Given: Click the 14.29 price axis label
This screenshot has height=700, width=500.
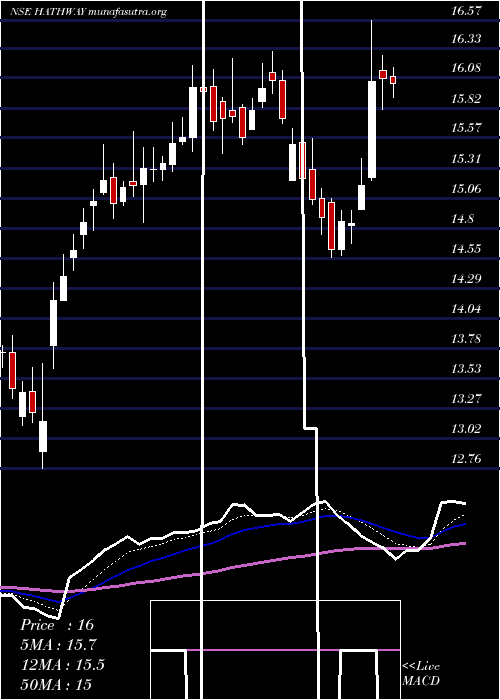Looking at the screenshot, I should pyautogui.click(x=466, y=279).
